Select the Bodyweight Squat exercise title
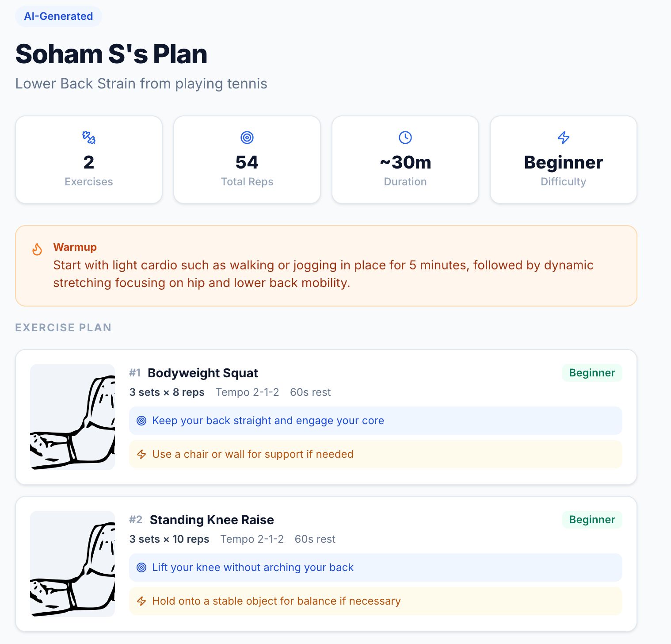Image resolution: width=671 pixels, height=644 pixels. (x=203, y=373)
